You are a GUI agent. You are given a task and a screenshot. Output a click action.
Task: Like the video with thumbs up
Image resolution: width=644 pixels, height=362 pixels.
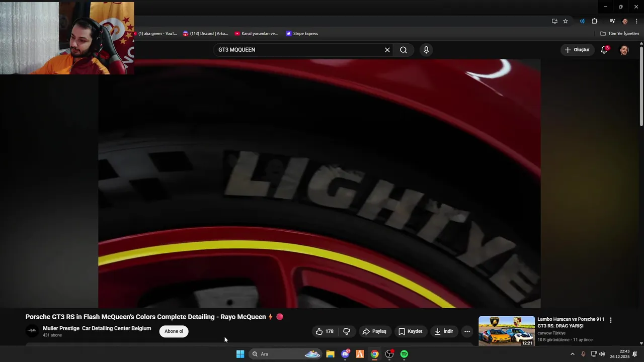[324, 331]
